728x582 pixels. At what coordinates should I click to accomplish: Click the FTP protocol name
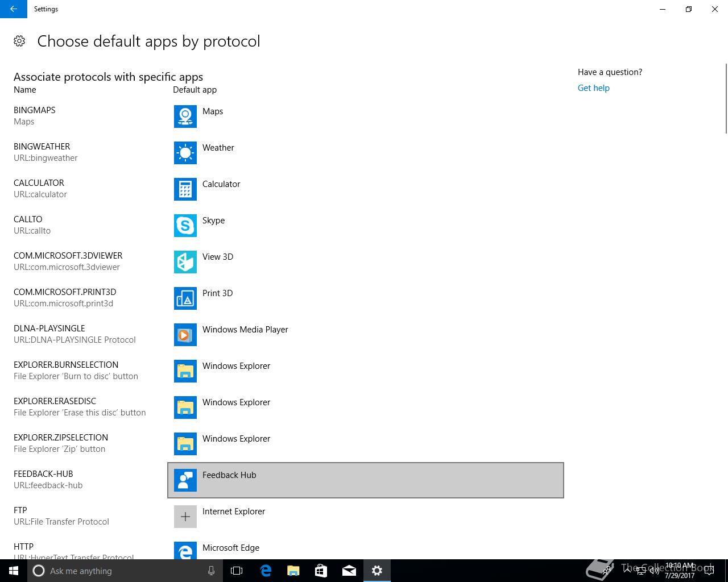20,510
